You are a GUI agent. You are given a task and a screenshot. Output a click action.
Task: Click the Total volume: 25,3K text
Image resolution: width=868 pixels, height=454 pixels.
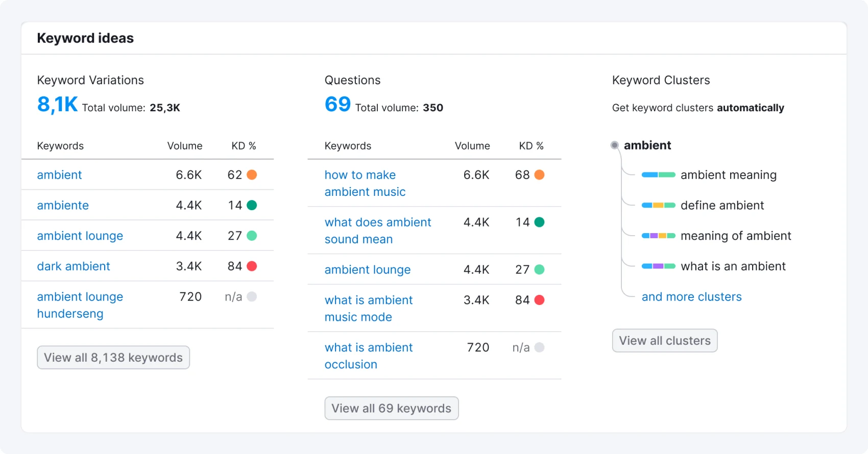[x=131, y=108]
